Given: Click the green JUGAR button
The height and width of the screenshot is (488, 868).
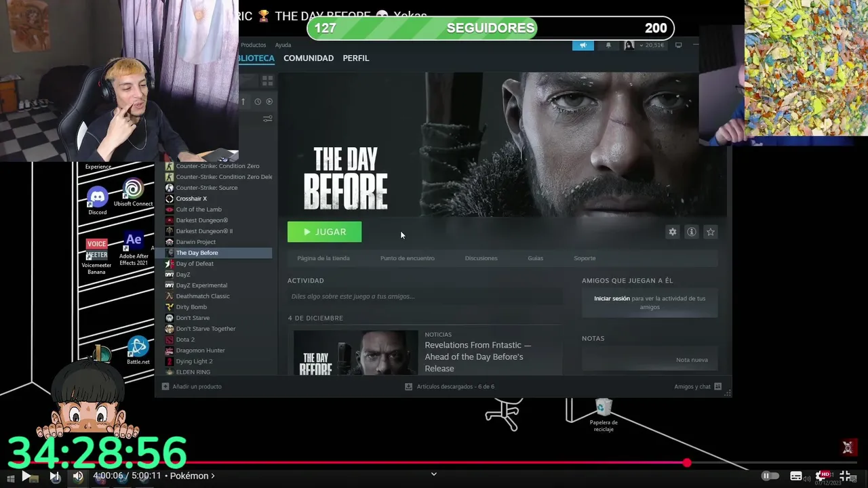Looking at the screenshot, I should 324,232.
